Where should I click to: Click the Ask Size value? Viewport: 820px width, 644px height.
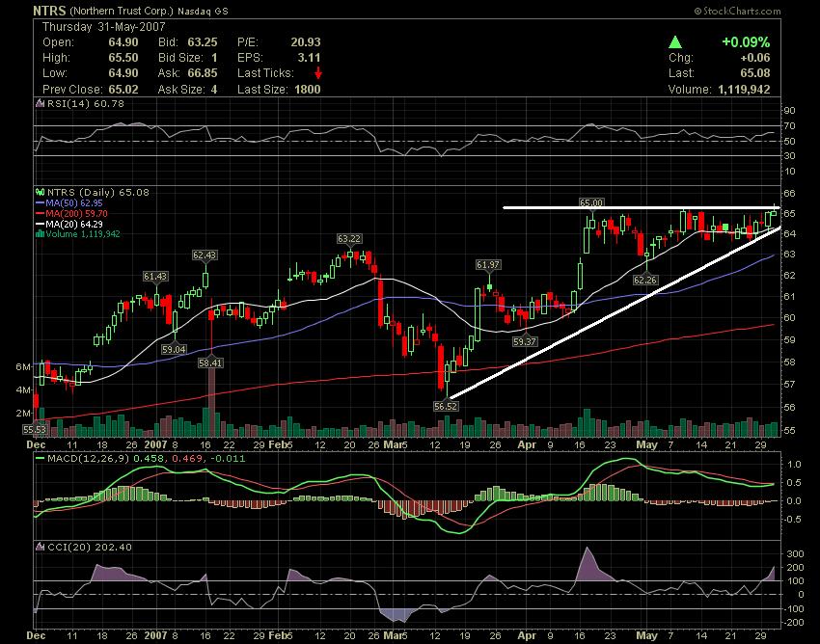coord(214,90)
